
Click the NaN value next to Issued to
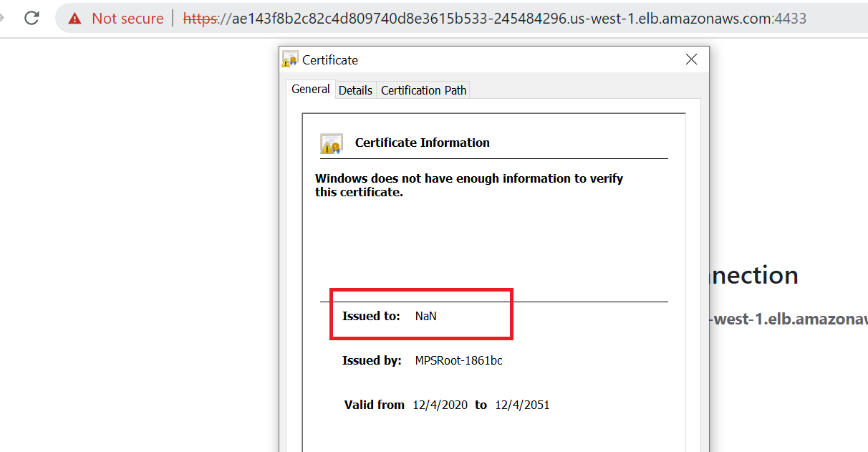(x=425, y=315)
